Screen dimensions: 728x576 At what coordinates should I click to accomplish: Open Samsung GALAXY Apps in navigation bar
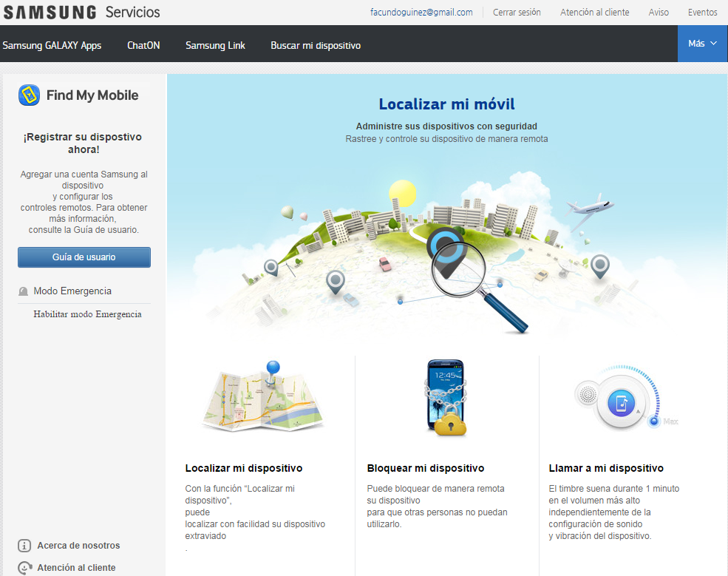tap(52, 46)
